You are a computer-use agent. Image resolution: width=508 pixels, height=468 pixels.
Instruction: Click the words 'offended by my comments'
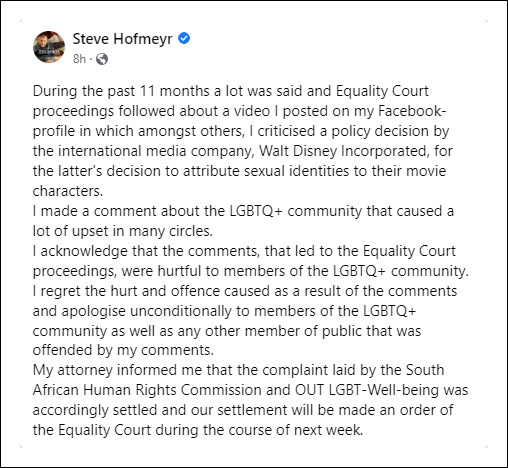coord(123,350)
